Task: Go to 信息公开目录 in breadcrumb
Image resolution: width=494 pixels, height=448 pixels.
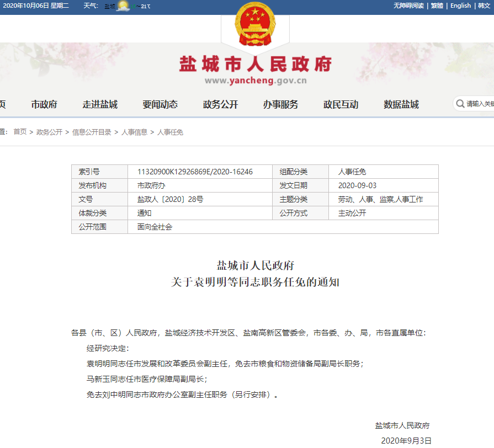Action: 92,132
